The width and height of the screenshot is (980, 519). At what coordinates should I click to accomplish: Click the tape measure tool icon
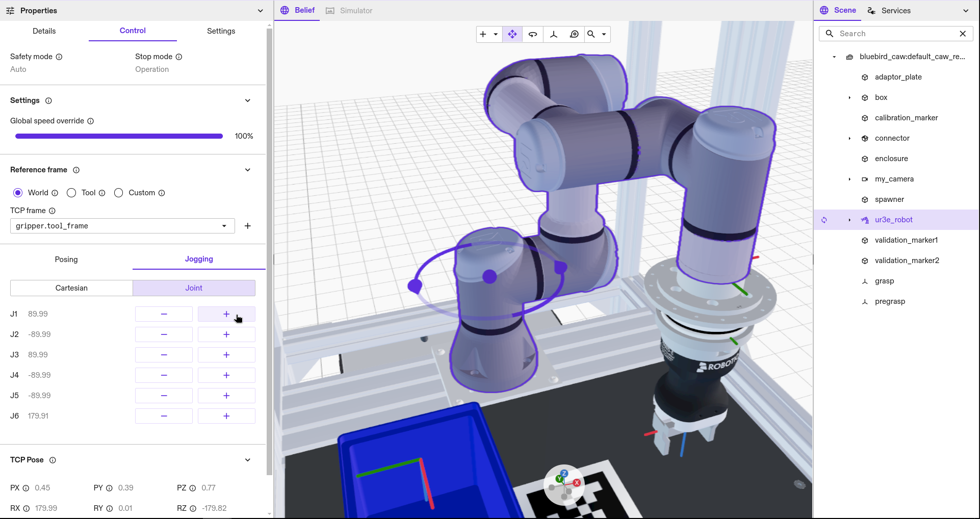pyautogui.click(x=574, y=34)
